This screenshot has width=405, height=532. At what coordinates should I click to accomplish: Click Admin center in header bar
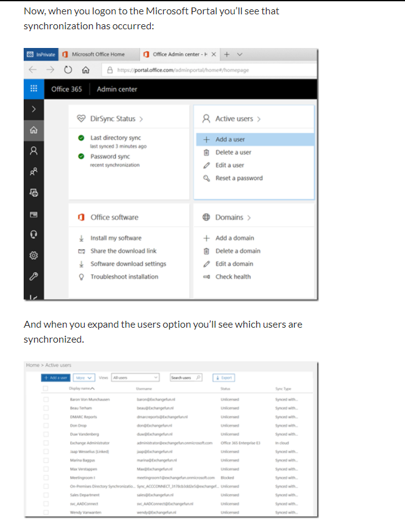pyautogui.click(x=117, y=89)
